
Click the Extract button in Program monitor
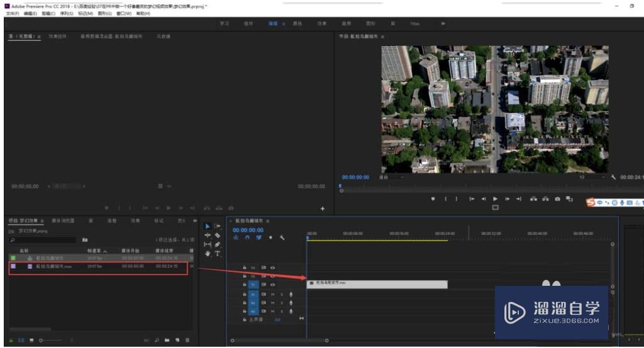coord(545,198)
